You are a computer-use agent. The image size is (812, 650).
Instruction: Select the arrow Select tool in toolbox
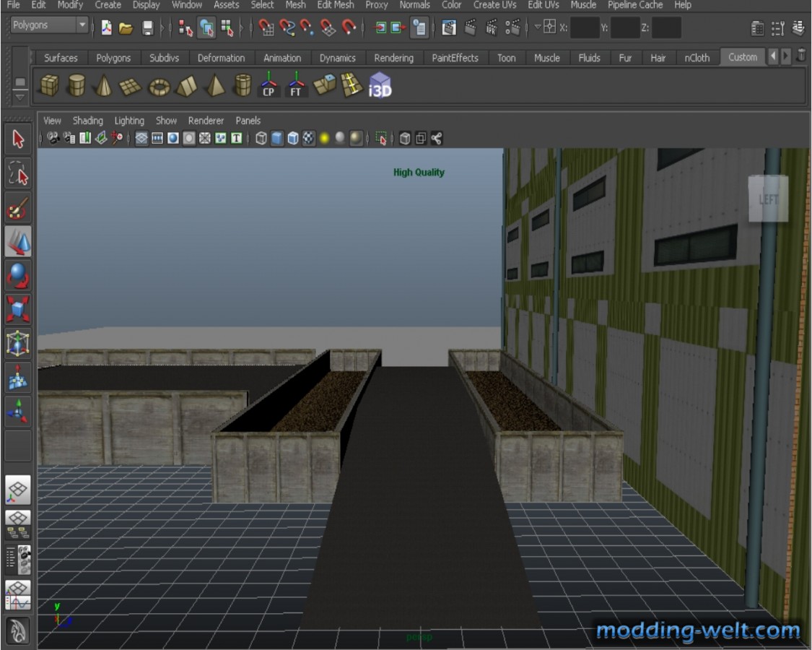(18, 139)
